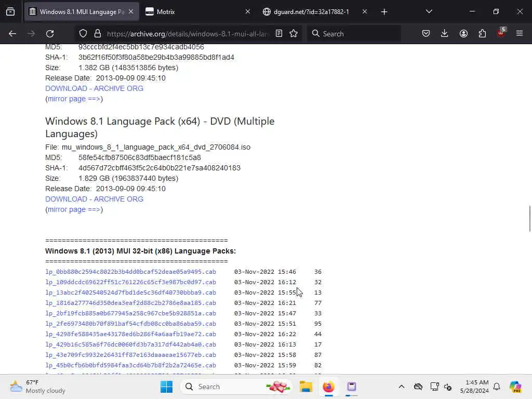532x399 pixels.
Task: Show hidden system tray icons
Action: [x=402, y=387]
